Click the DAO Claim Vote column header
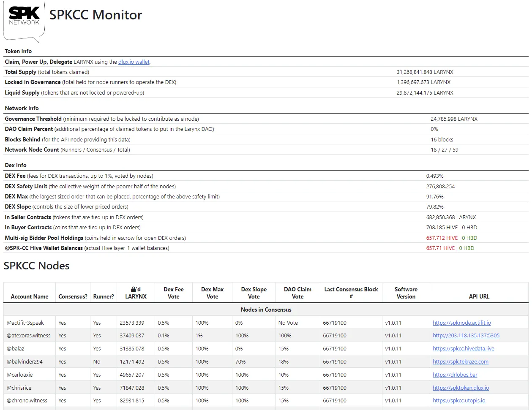 pos(297,293)
